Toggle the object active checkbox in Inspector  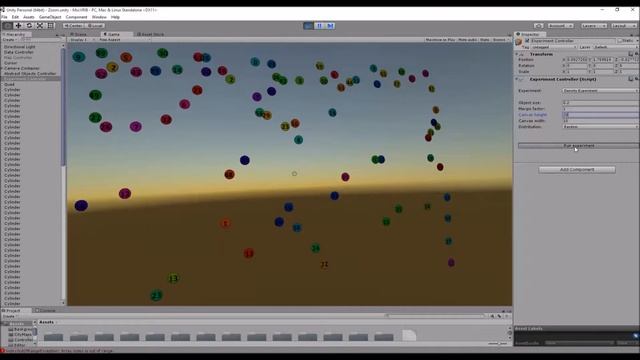coord(527,41)
